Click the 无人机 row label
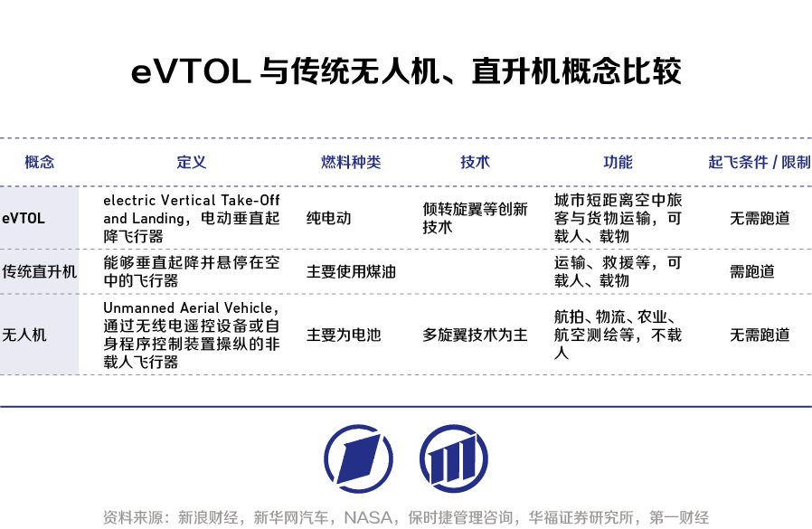 point(24,335)
